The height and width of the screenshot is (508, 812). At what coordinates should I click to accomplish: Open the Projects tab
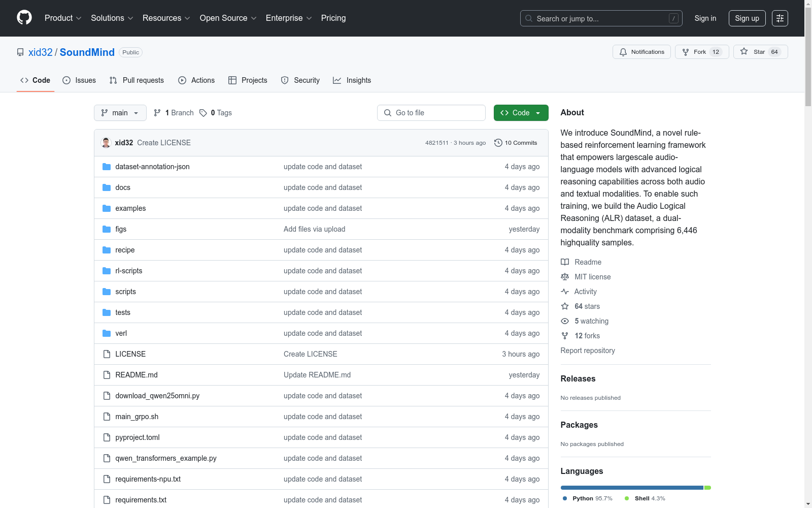pos(248,80)
